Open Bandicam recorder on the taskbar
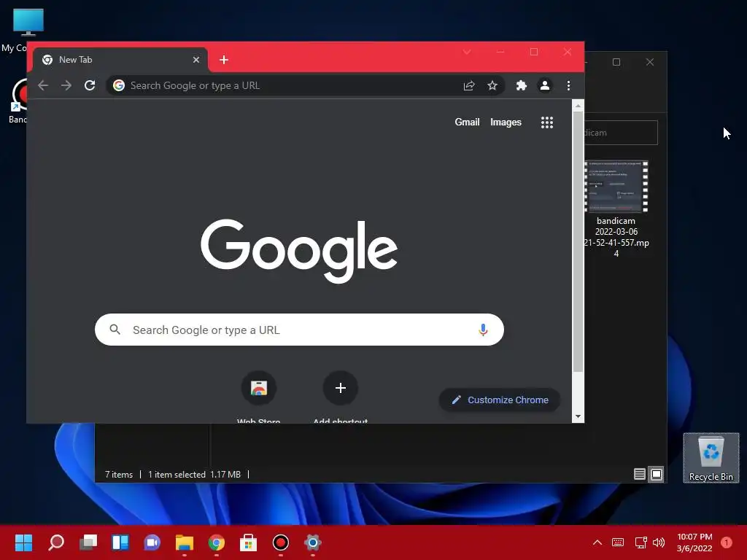747x560 pixels. (x=281, y=542)
